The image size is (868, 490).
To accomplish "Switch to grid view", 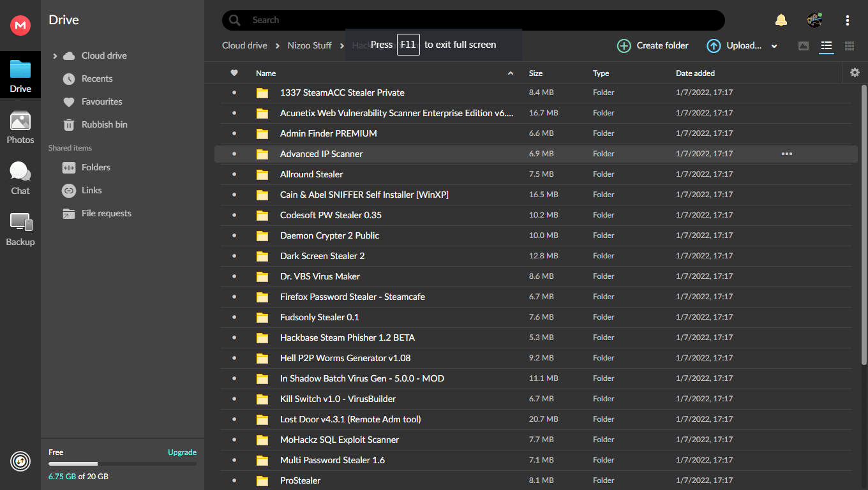I will coord(849,46).
